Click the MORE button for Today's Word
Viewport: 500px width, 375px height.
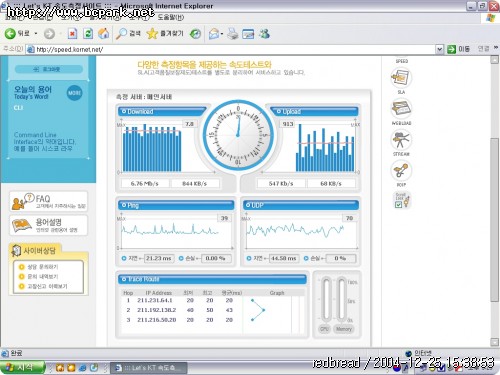tap(74, 93)
